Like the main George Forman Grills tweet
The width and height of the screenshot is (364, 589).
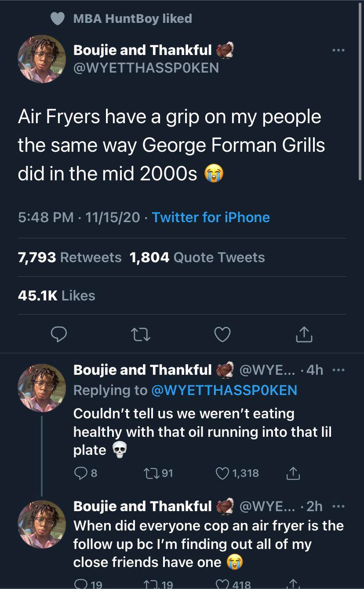click(222, 335)
